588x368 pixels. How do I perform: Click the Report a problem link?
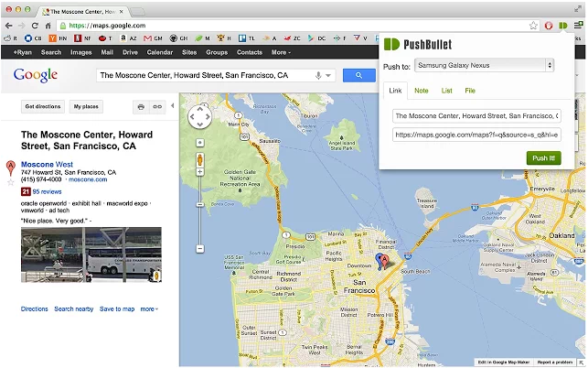point(555,363)
